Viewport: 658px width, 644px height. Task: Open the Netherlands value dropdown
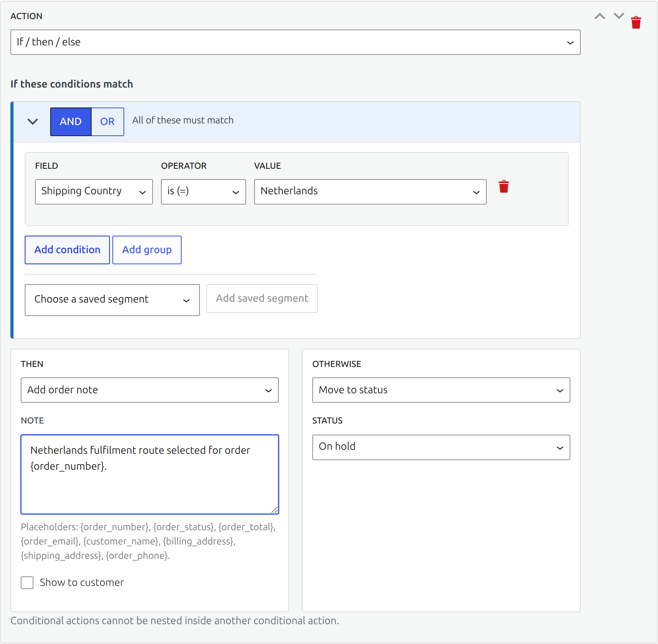click(370, 192)
